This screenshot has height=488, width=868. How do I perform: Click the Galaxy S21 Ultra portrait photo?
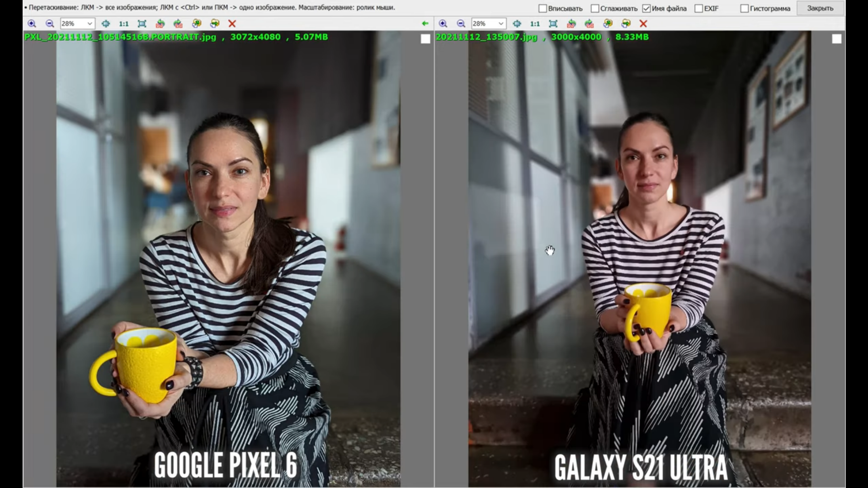click(x=640, y=258)
